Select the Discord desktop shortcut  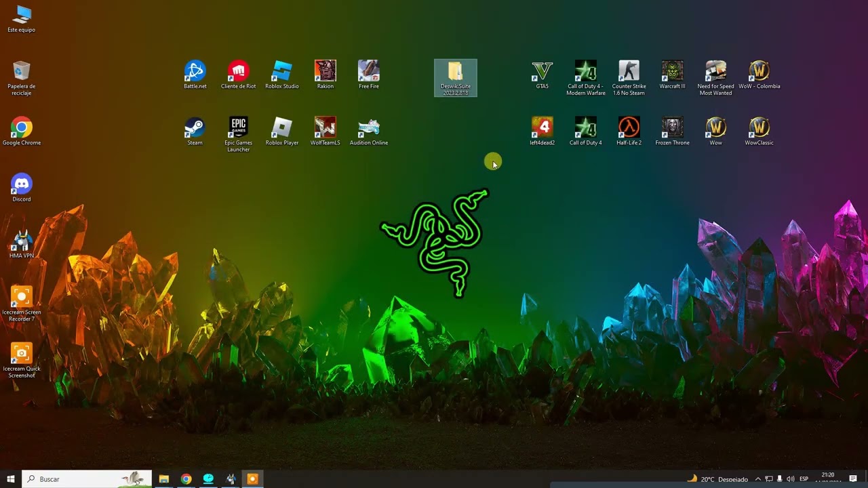tap(22, 188)
